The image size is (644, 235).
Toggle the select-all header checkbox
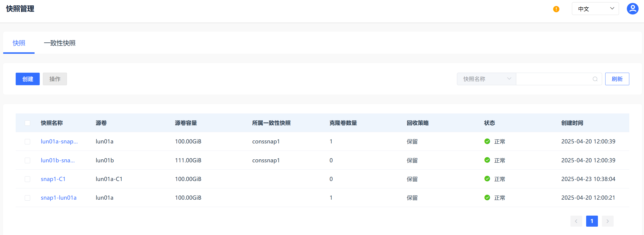point(27,123)
